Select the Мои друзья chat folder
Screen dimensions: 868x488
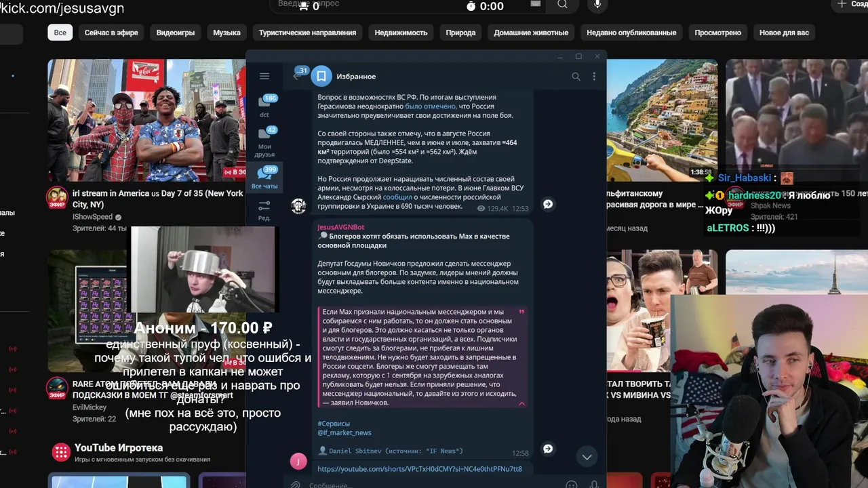265,142
